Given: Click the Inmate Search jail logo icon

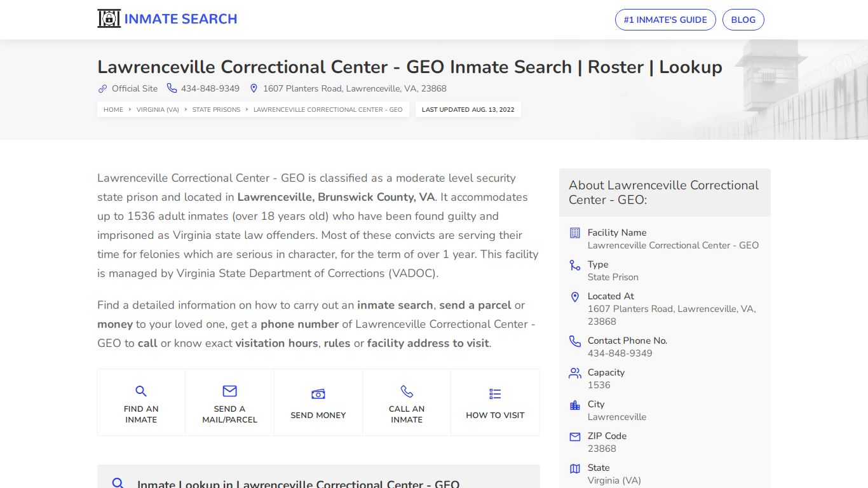Looking at the screenshot, I should (x=109, y=19).
